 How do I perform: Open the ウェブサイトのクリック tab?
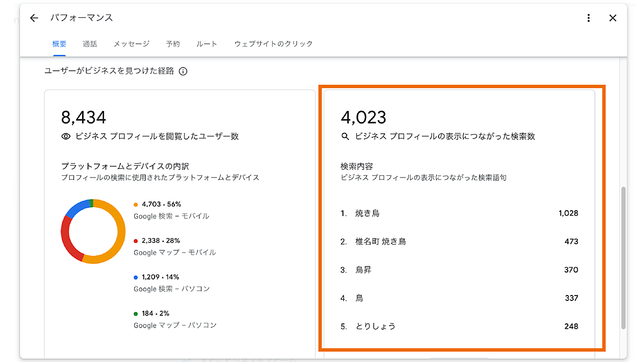273,44
